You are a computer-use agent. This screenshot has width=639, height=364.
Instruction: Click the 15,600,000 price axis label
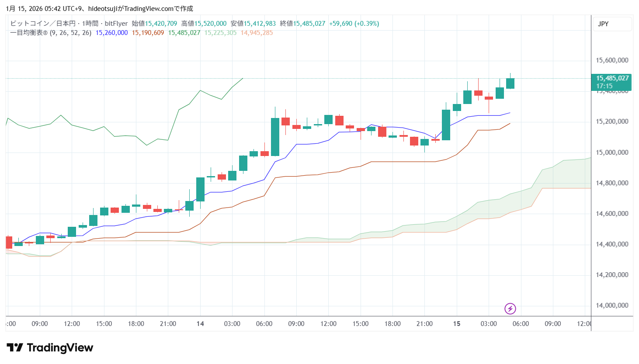point(612,60)
